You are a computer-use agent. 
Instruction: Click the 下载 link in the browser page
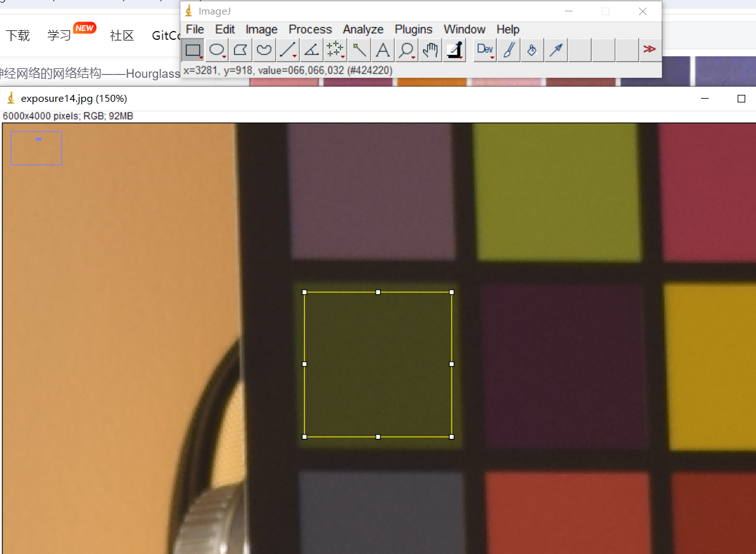coord(18,35)
